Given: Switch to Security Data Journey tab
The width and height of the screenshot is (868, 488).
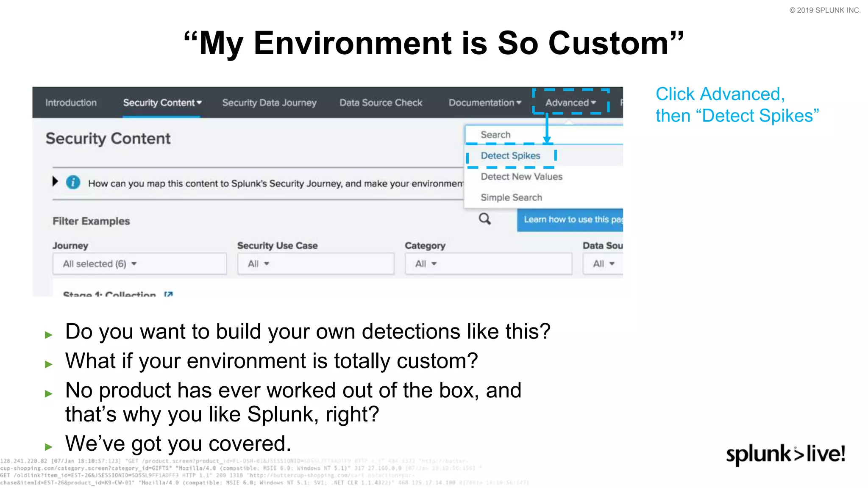Looking at the screenshot, I should (269, 103).
